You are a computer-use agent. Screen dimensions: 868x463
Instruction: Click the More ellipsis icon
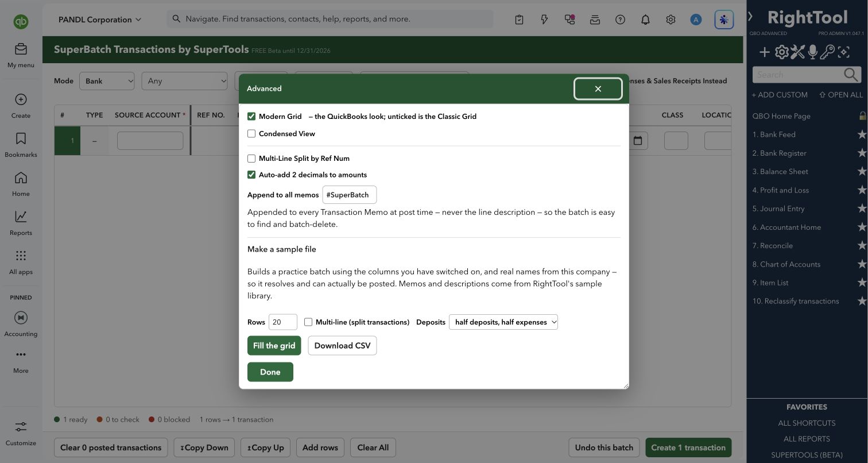pos(21,354)
